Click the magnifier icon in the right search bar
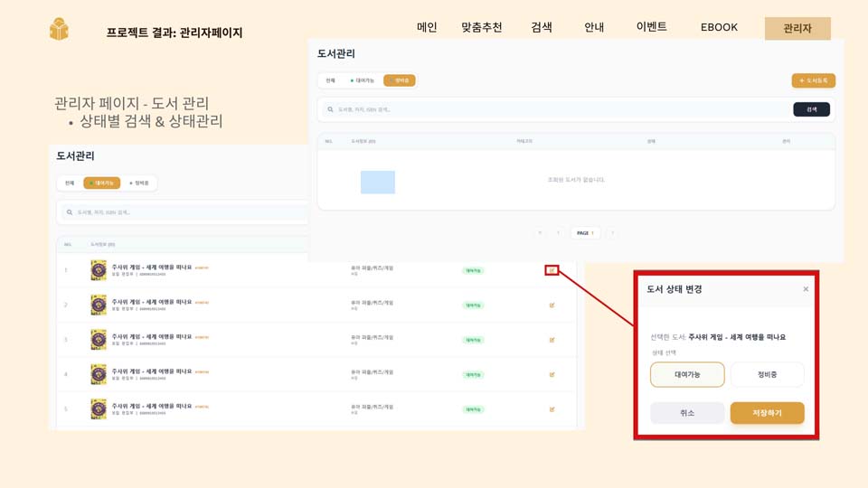Image resolution: width=868 pixels, height=488 pixels. tap(331, 109)
